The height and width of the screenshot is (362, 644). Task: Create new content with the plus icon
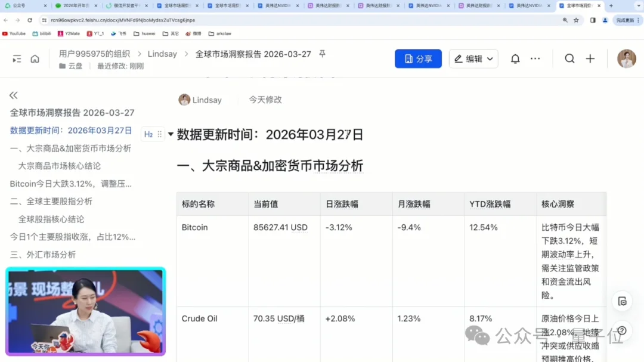pyautogui.click(x=590, y=58)
